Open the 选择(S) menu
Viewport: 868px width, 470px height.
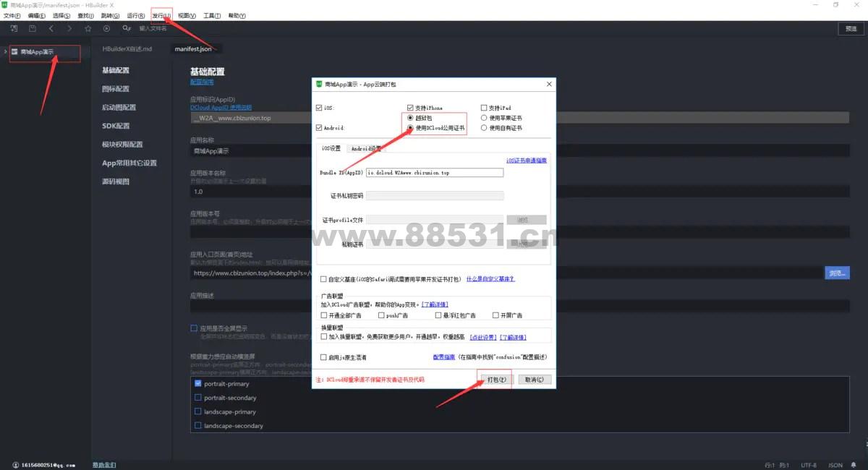(x=61, y=15)
